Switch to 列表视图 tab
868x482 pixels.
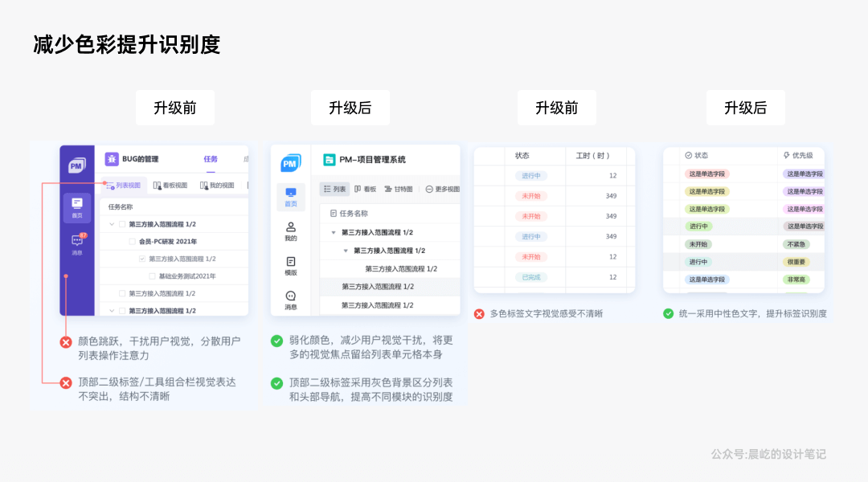124,186
